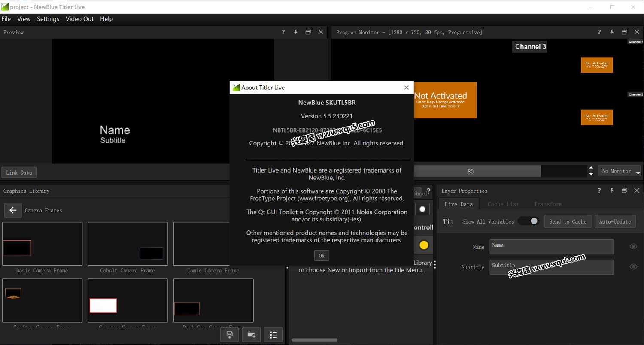Switch Graphics Library to list view
Image resolution: width=644 pixels, height=345 pixels.
(273, 335)
